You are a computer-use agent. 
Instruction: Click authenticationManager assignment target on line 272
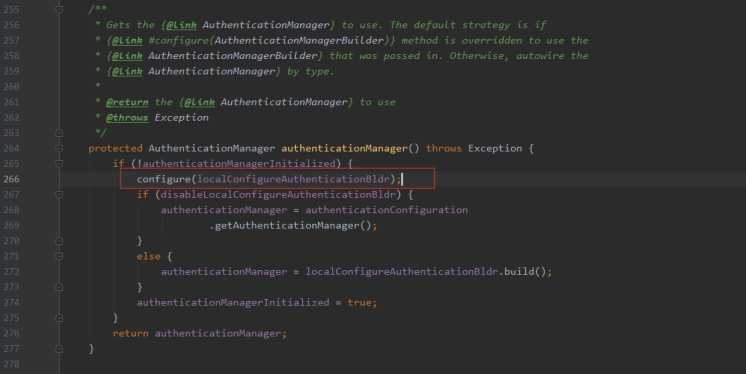click(x=224, y=272)
